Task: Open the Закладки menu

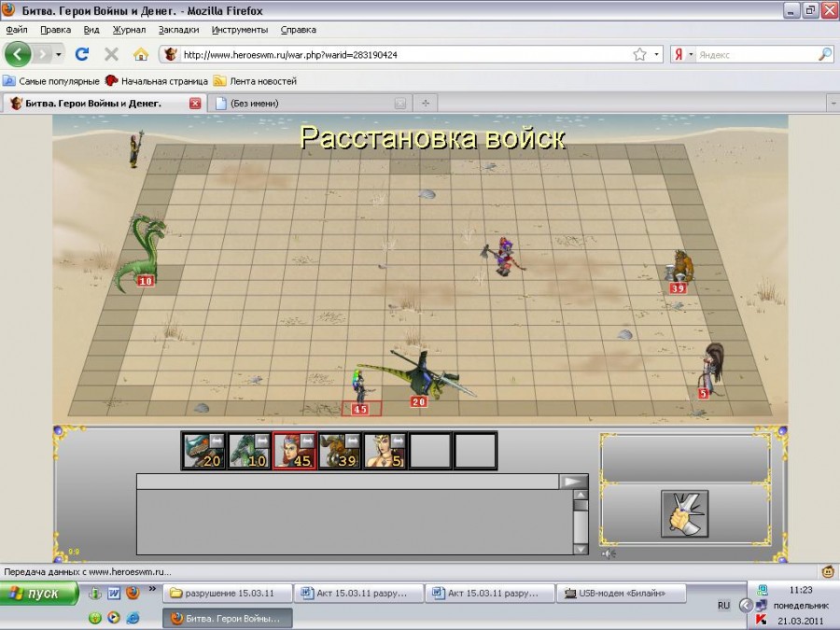Action: [x=178, y=30]
